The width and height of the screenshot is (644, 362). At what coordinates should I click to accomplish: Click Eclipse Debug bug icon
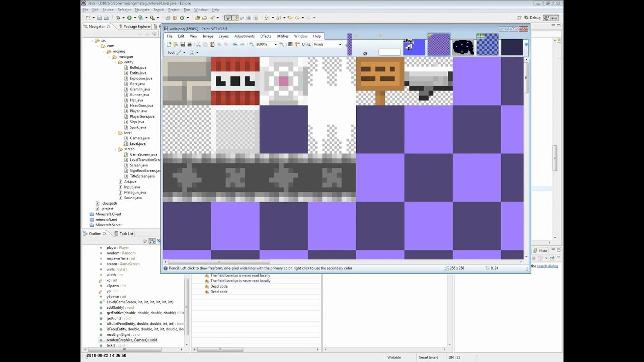click(118, 18)
